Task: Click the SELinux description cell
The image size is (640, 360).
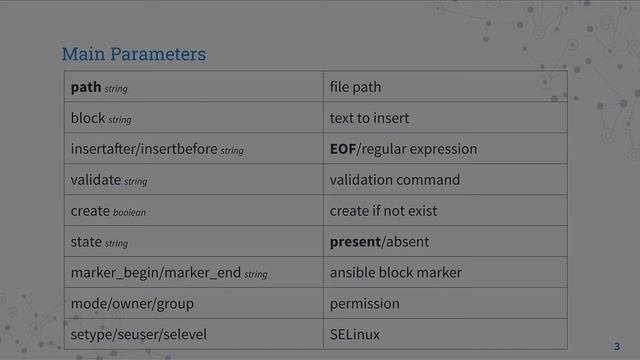Action: coord(445,334)
